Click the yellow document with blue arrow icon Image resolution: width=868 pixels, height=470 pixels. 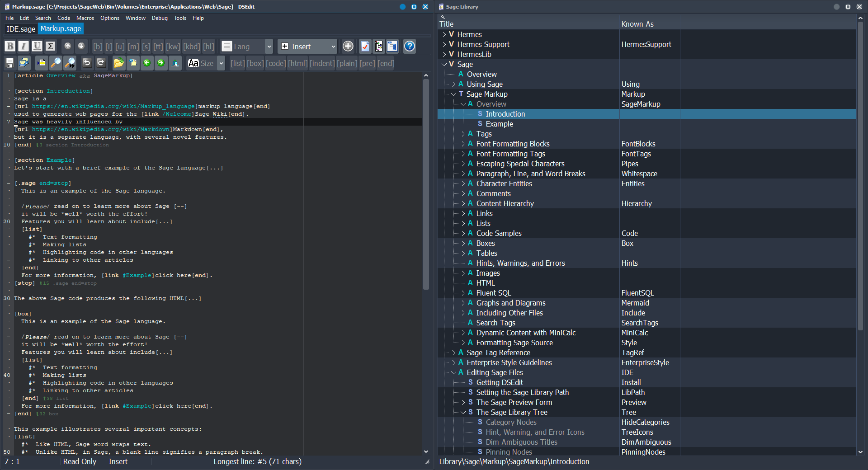41,63
